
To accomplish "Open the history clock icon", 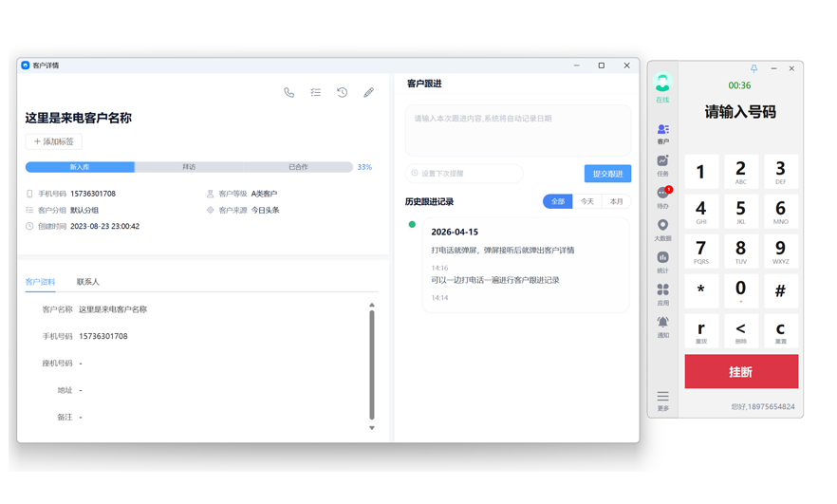I will point(343,92).
